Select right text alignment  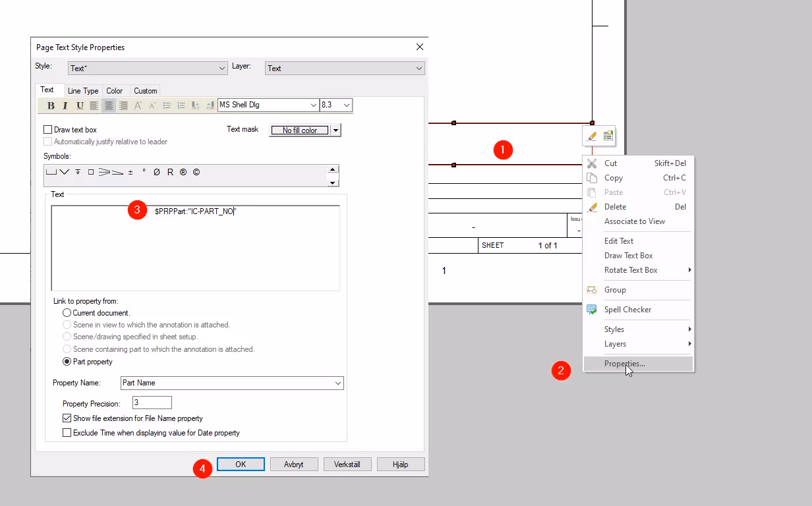point(123,105)
